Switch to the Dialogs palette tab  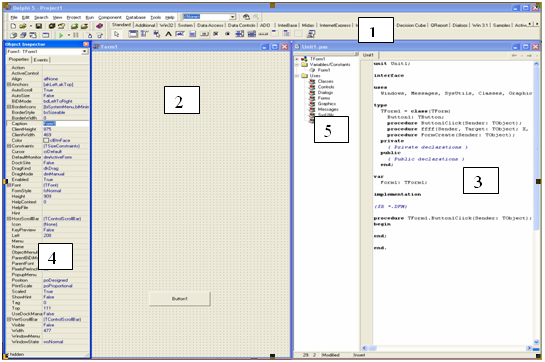pos(460,25)
